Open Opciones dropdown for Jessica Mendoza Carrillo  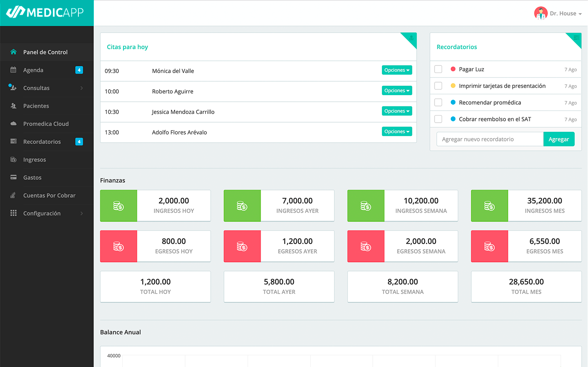click(397, 111)
